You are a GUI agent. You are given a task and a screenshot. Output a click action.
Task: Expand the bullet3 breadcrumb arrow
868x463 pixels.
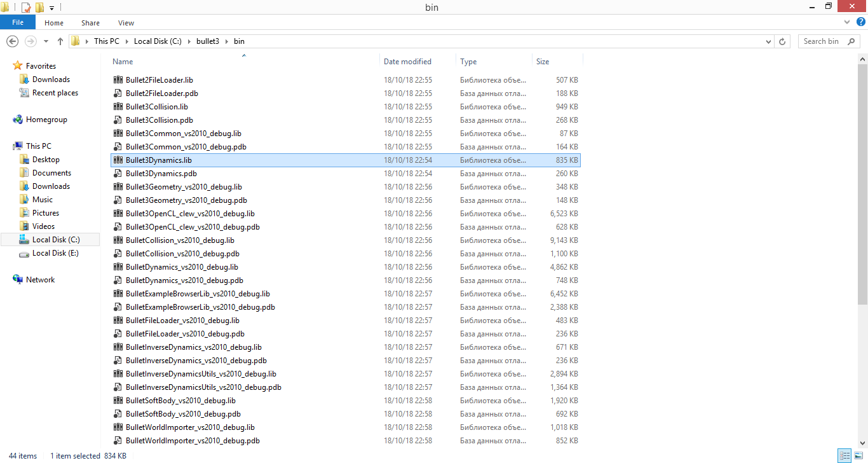click(227, 41)
